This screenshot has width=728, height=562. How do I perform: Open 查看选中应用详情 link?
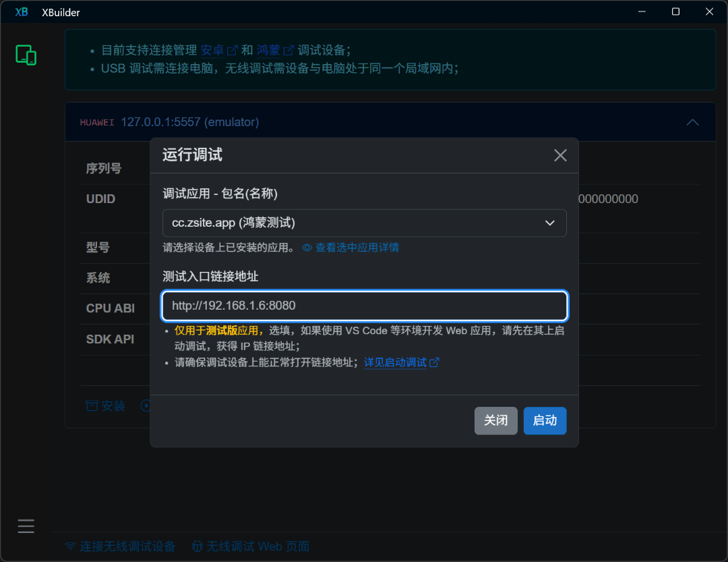click(351, 248)
